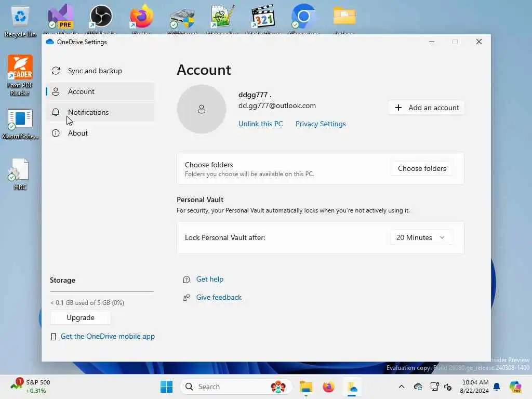Open the clock showing 10:04 AM
Screen dimensions: 532x399
pyautogui.click(x=474, y=387)
